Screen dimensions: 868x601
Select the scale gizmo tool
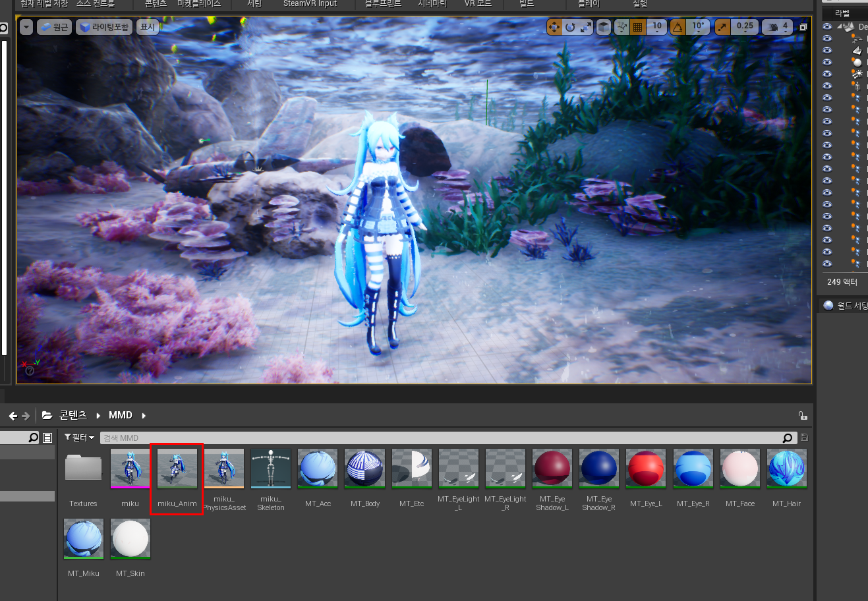tap(585, 27)
